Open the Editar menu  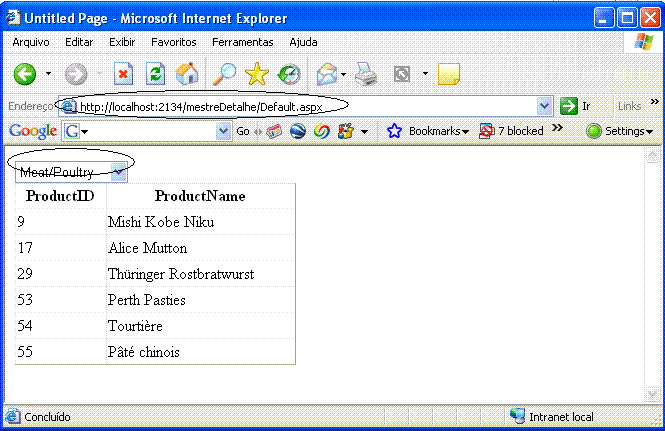point(79,42)
